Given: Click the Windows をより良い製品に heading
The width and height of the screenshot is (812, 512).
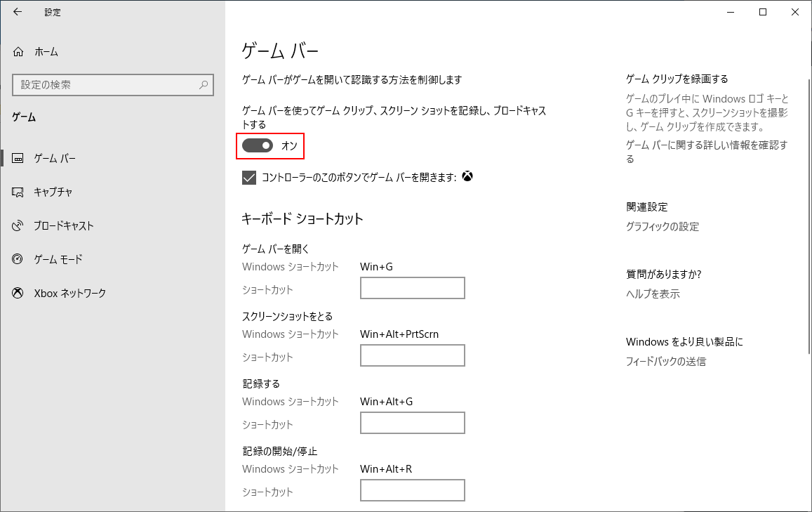Looking at the screenshot, I should coord(684,342).
